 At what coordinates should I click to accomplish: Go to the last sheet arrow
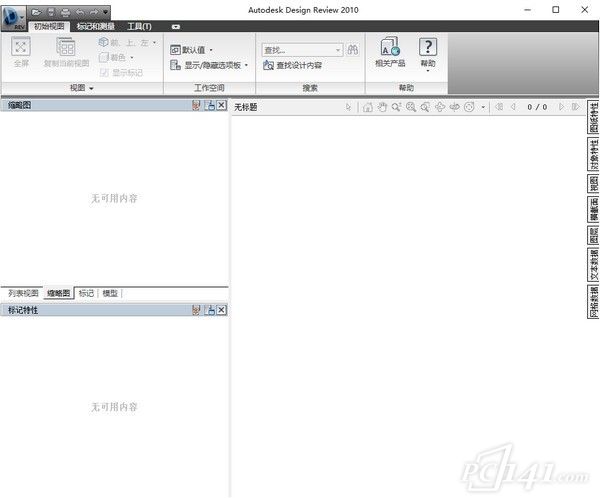click(575, 107)
